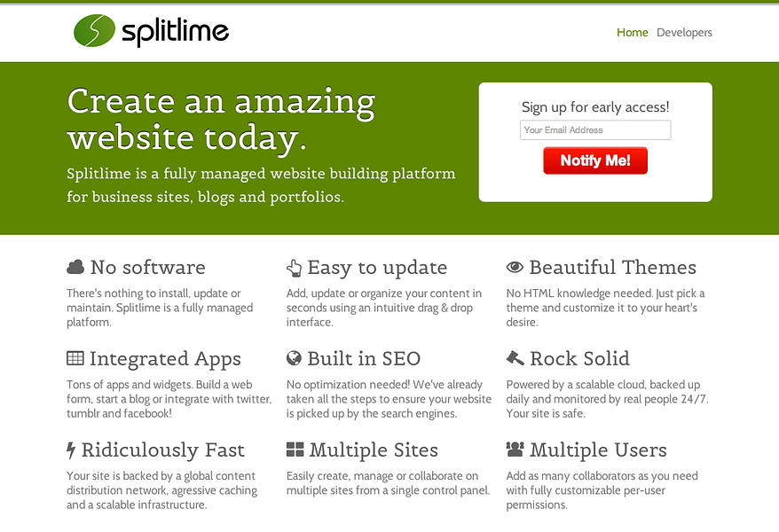Click the Beautiful Themes heading text
The width and height of the screenshot is (779, 532).
(612, 267)
